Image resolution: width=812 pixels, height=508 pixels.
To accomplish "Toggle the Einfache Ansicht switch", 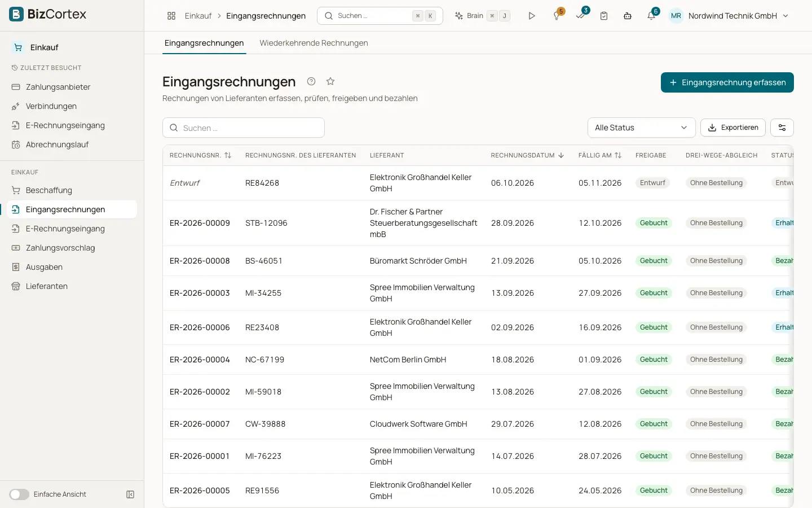I will pos(19,494).
